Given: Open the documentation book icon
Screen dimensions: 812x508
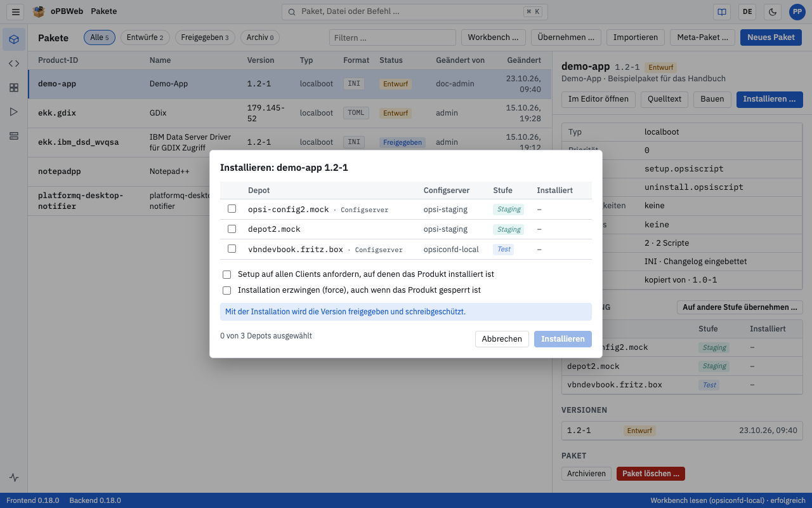Looking at the screenshot, I should (721, 11).
